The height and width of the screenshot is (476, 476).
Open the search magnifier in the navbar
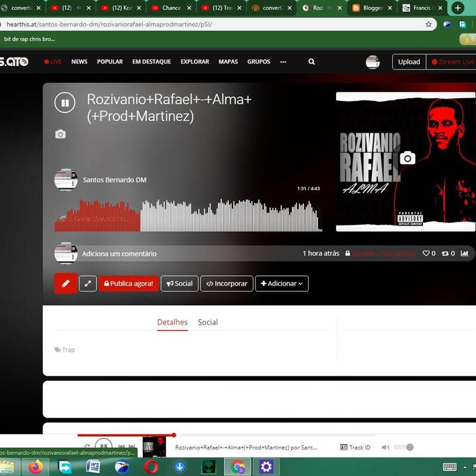click(x=312, y=62)
